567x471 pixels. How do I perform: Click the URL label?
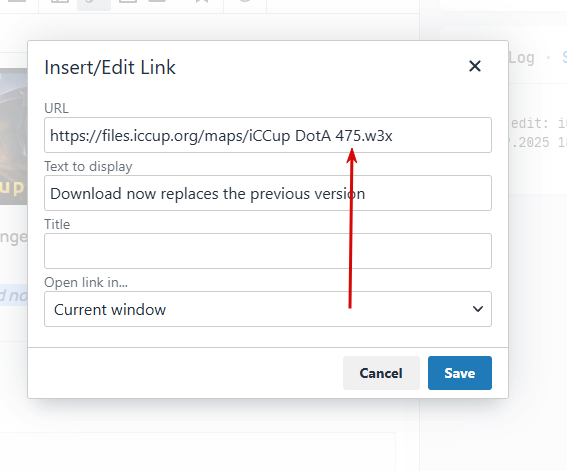56,108
